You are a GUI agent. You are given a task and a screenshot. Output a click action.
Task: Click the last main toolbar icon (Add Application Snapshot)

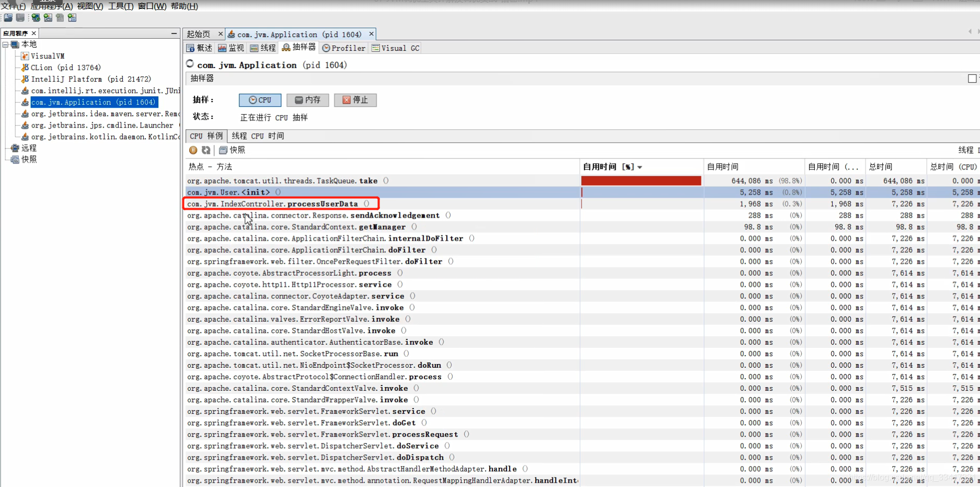(72, 18)
